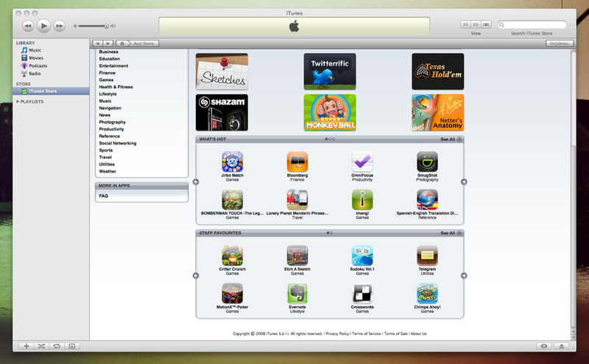Open the Lonely Planet Mandarin Phrasebook icon
The width and height of the screenshot is (589, 364).
click(297, 199)
